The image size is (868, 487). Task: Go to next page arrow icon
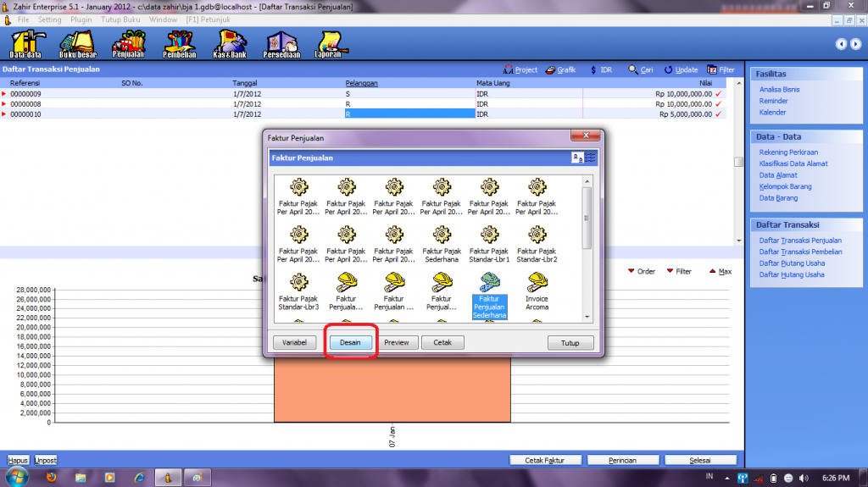click(x=856, y=44)
